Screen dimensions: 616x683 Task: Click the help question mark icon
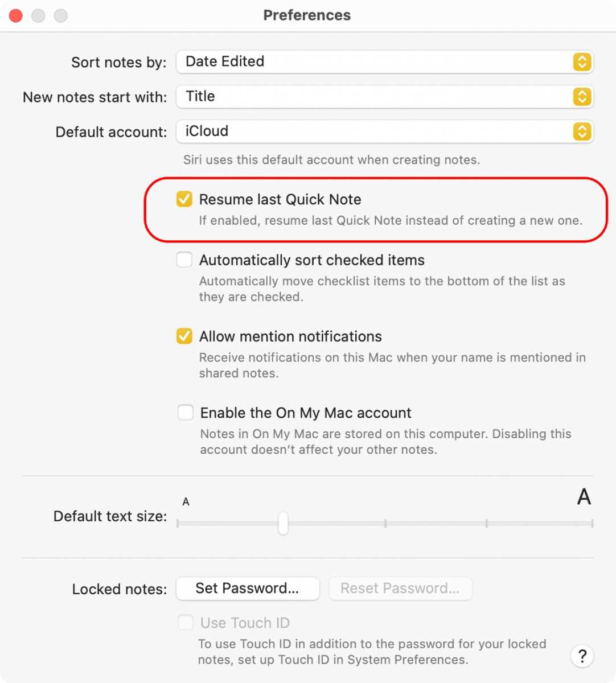[582, 656]
